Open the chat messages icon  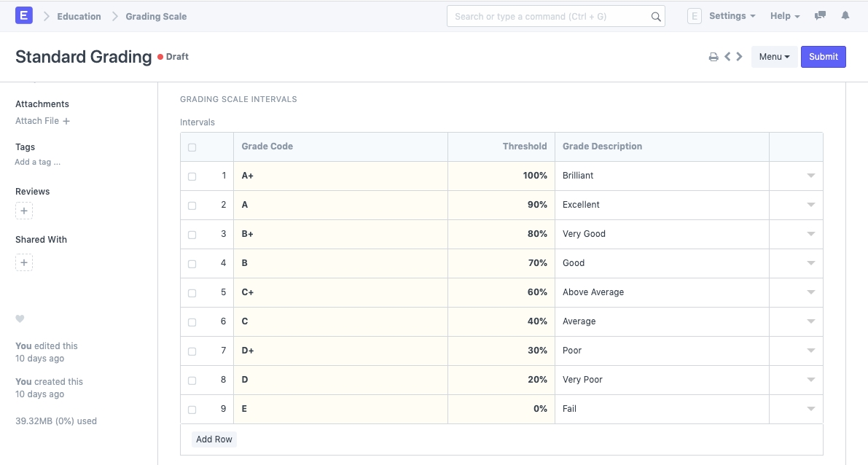pos(820,15)
